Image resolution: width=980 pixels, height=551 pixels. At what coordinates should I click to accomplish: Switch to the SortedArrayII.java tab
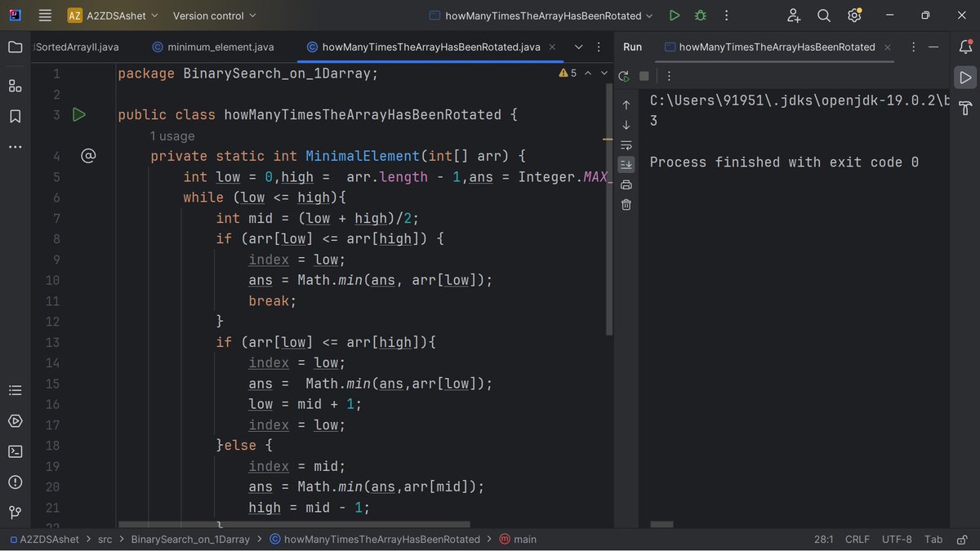click(x=74, y=47)
